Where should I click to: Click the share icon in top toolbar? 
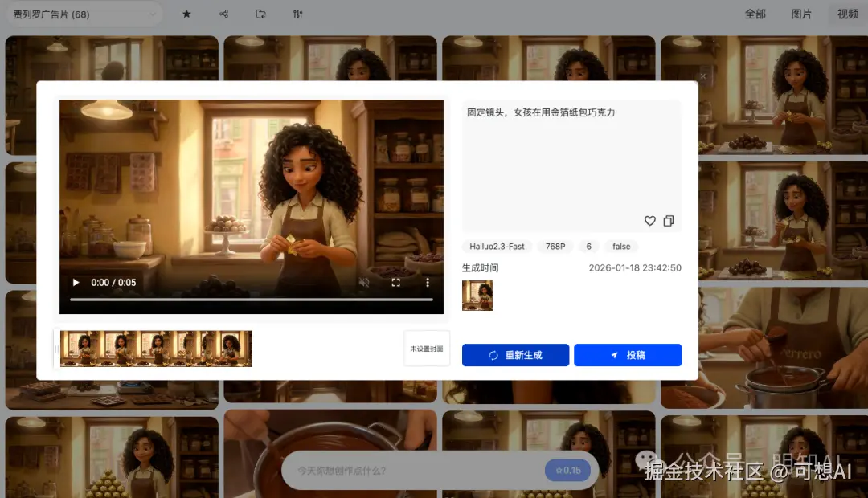(223, 14)
